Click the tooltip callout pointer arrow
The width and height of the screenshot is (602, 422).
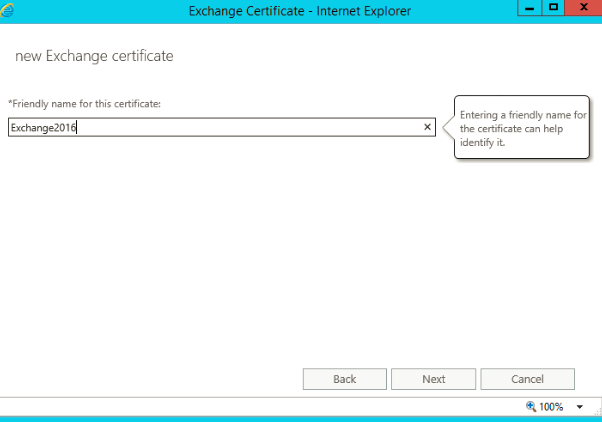[449, 126]
